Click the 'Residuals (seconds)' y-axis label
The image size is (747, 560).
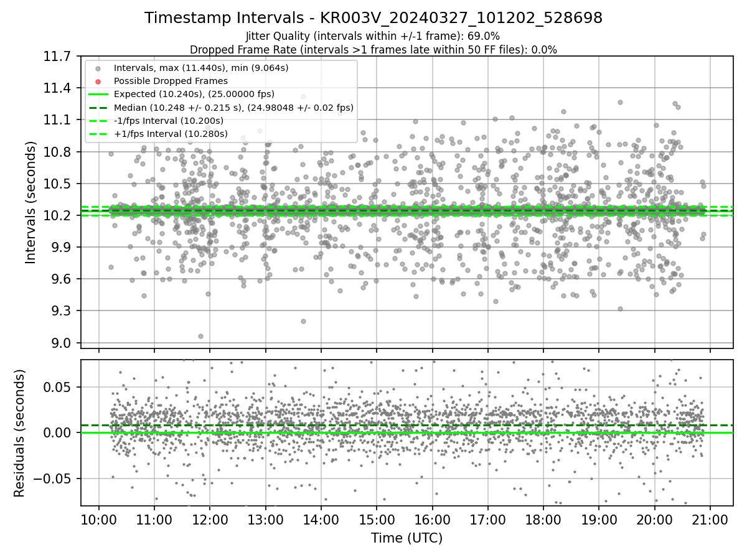[19, 433]
